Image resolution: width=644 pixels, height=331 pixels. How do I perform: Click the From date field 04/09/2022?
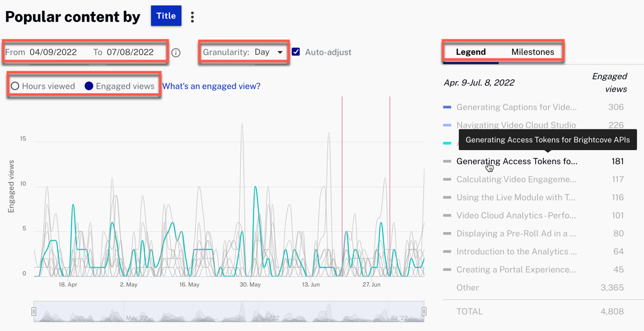point(53,52)
